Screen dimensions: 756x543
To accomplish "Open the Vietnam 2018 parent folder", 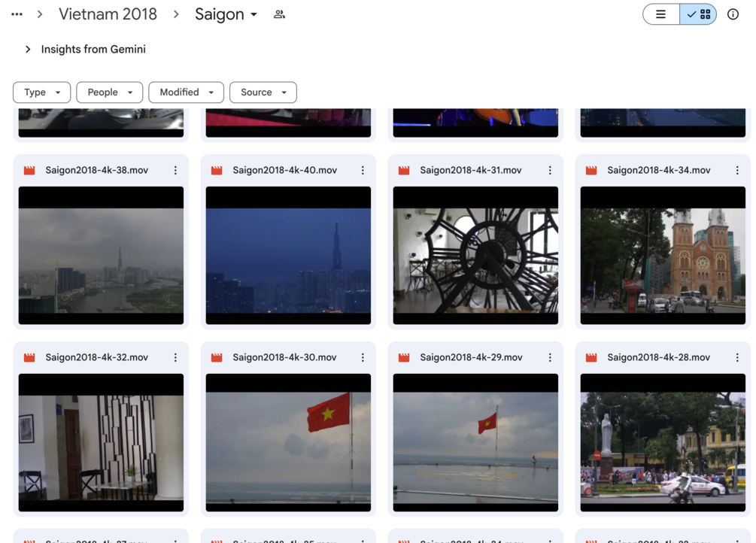I will 108,14.
